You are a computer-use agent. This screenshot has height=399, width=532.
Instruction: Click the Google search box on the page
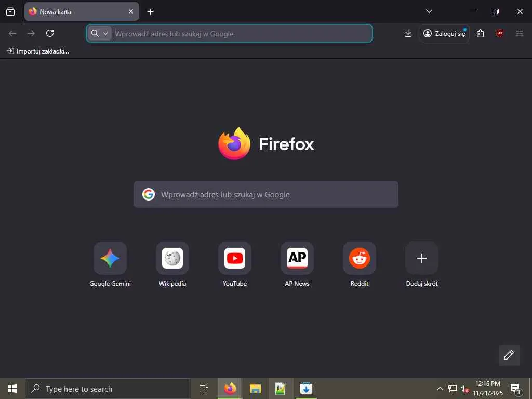pyautogui.click(x=265, y=194)
